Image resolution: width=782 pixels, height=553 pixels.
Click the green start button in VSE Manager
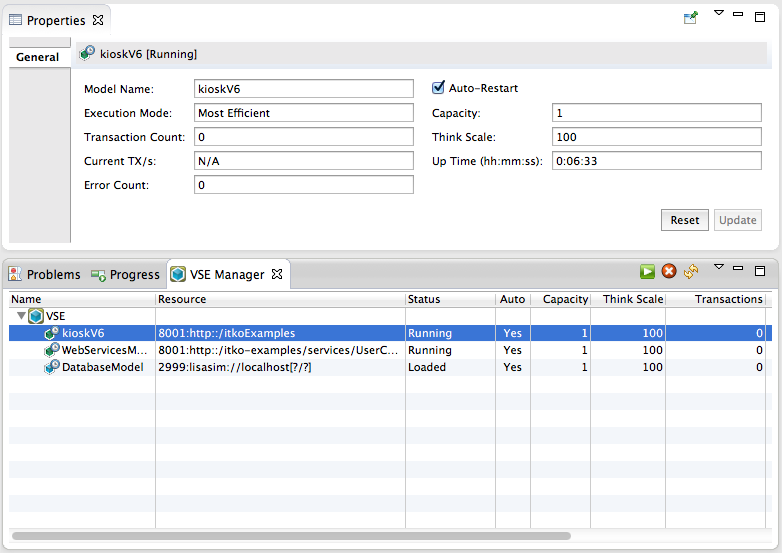(648, 272)
